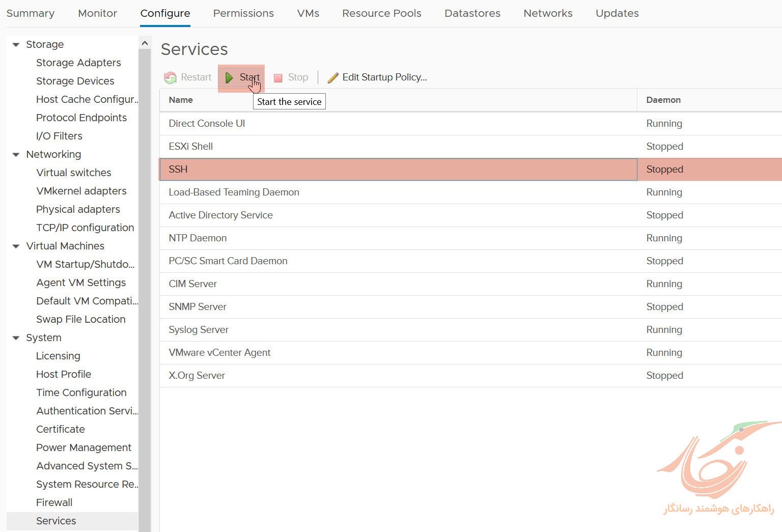Select Virtual switches under Networking
This screenshot has height=532, width=782.
73,173
